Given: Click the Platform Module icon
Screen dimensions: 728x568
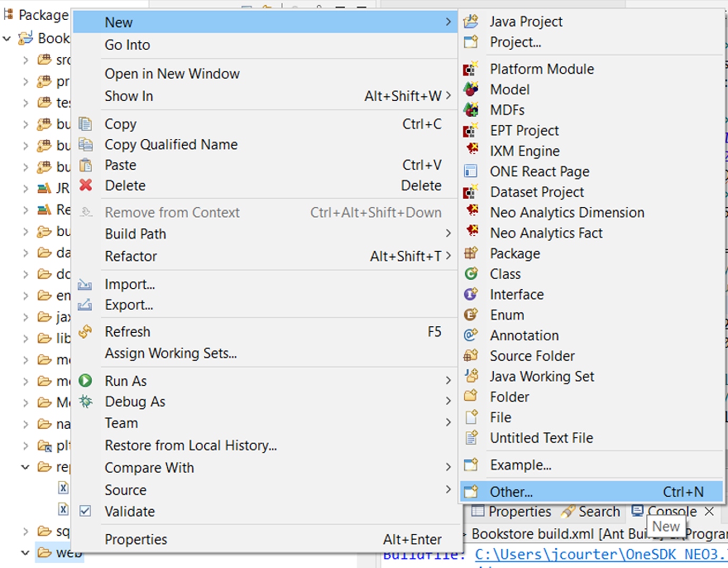Looking at the screenshot, I should pos(471,69).
